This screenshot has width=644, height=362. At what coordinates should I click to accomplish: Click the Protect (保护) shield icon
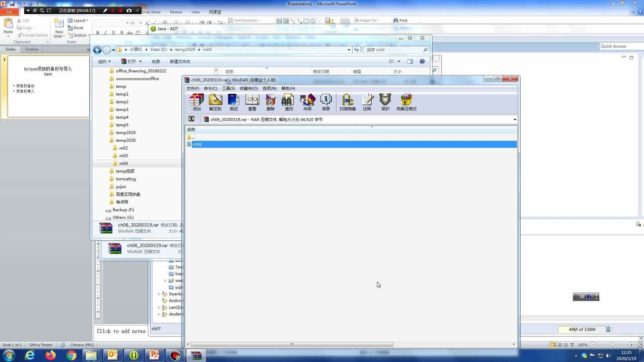tap(385, 102)
